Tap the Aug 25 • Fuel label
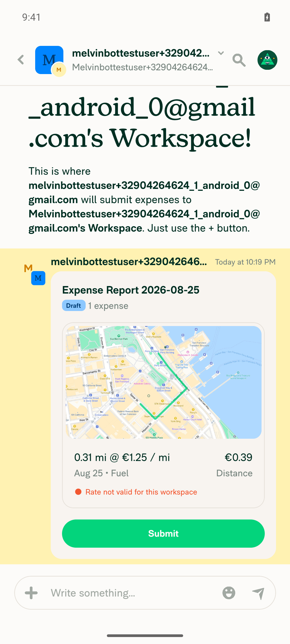 pyautogui.click(x=101, y=473)
